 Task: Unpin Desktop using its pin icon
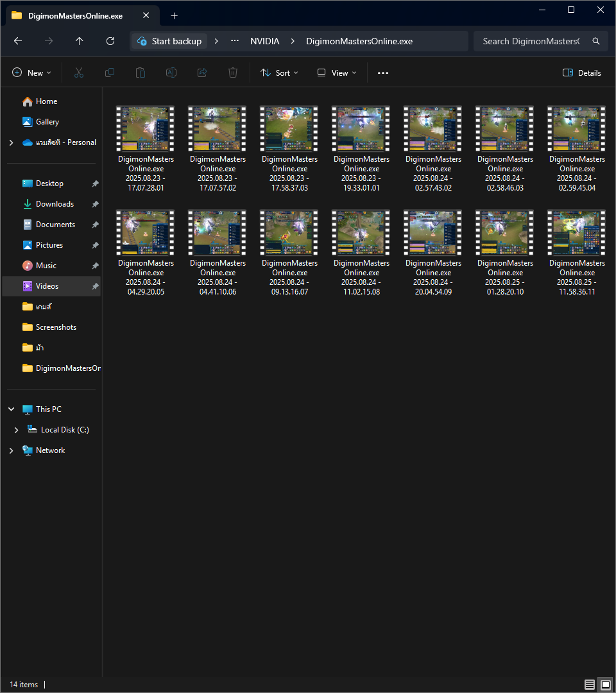[95, 184]
